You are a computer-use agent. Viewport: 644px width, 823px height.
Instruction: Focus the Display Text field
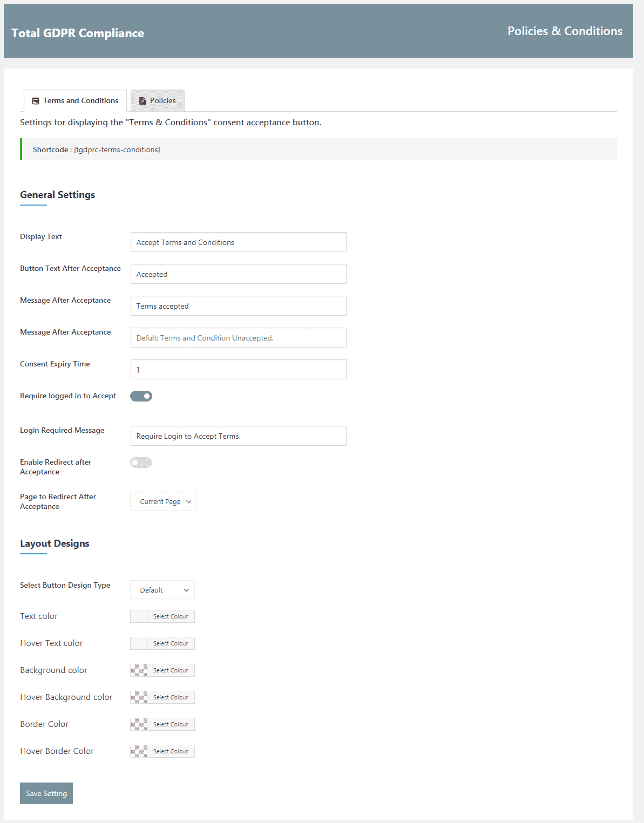[239, 242]
